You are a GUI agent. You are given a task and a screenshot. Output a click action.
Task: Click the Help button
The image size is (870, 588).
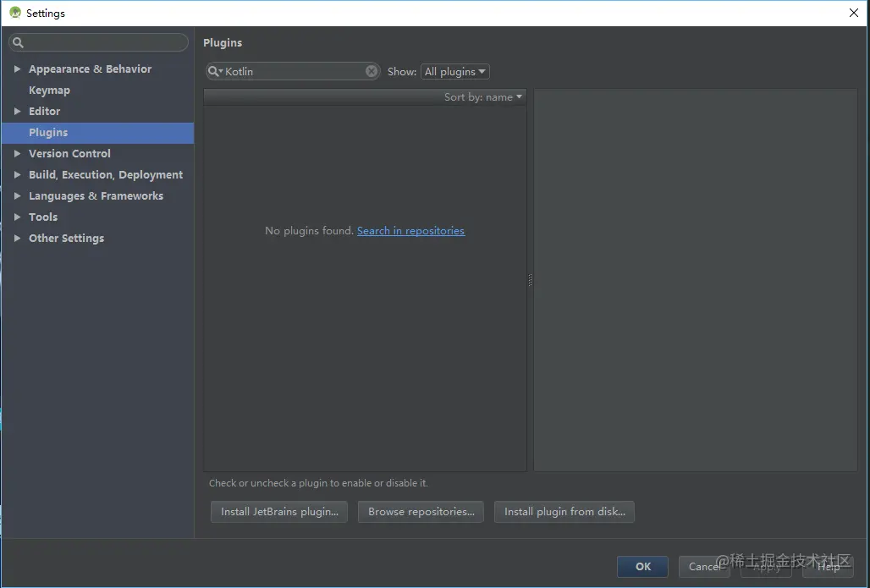828,566
